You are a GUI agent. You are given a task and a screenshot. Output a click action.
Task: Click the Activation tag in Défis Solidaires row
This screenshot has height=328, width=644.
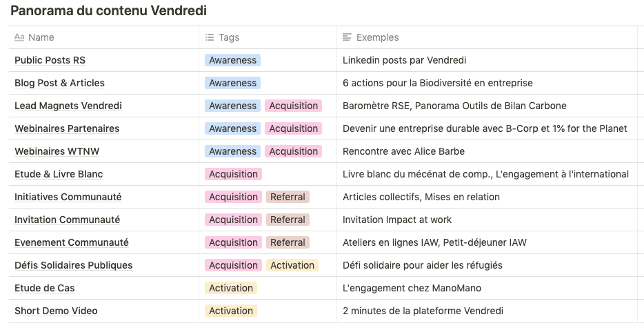coord(292,265)
